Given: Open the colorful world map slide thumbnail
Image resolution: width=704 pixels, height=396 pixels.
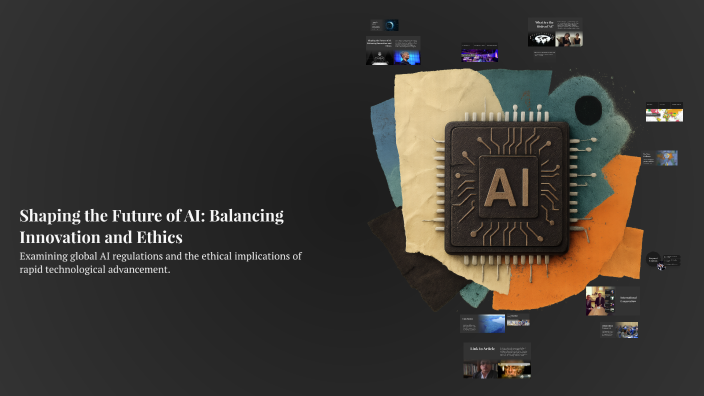Looking at the screenshot, I should [x=664, y=112].
